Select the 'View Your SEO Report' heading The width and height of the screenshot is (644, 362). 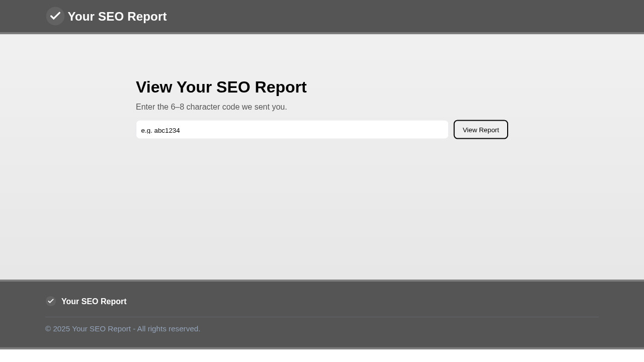221,87
